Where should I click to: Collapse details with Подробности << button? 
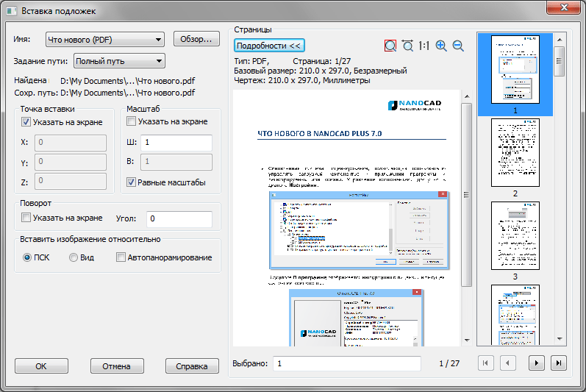pos(269,46)
